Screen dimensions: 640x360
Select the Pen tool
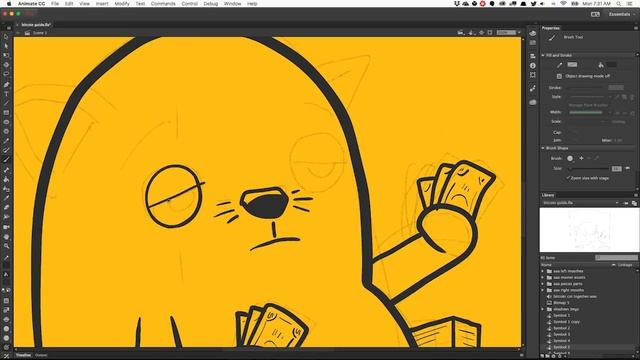tap(6, 84)
